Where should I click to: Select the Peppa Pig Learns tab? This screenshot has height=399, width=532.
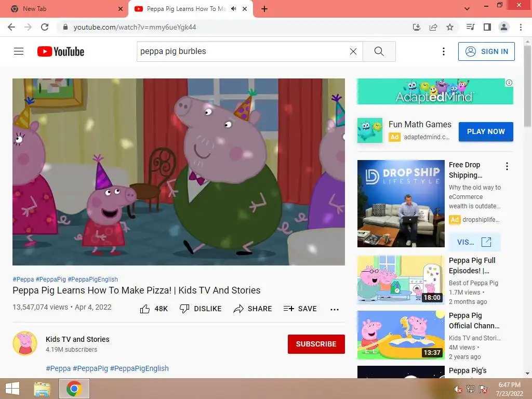(x=186, y=9)
